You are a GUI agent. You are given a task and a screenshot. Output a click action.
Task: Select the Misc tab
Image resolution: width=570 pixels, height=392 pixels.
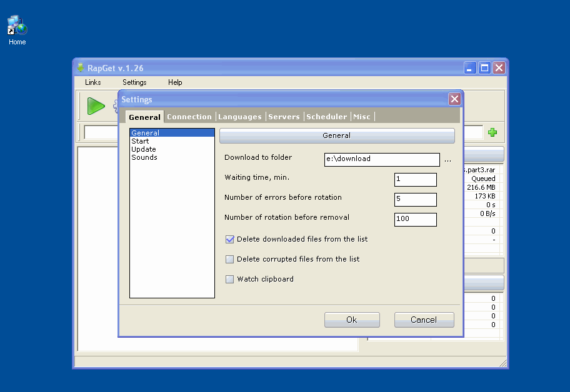[362, 117]
